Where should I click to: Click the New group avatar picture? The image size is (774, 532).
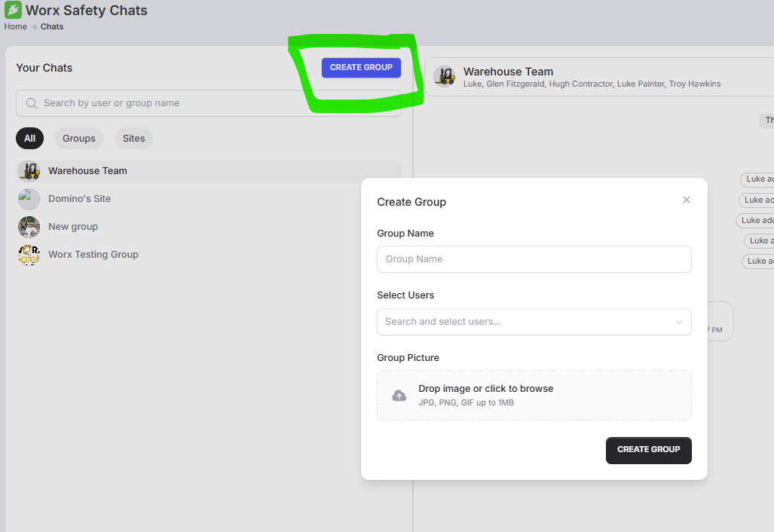point(29,227)
